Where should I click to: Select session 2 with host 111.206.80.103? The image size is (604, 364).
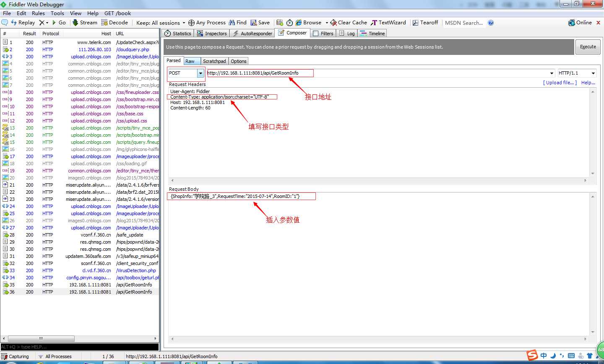[x=80, y=49]
